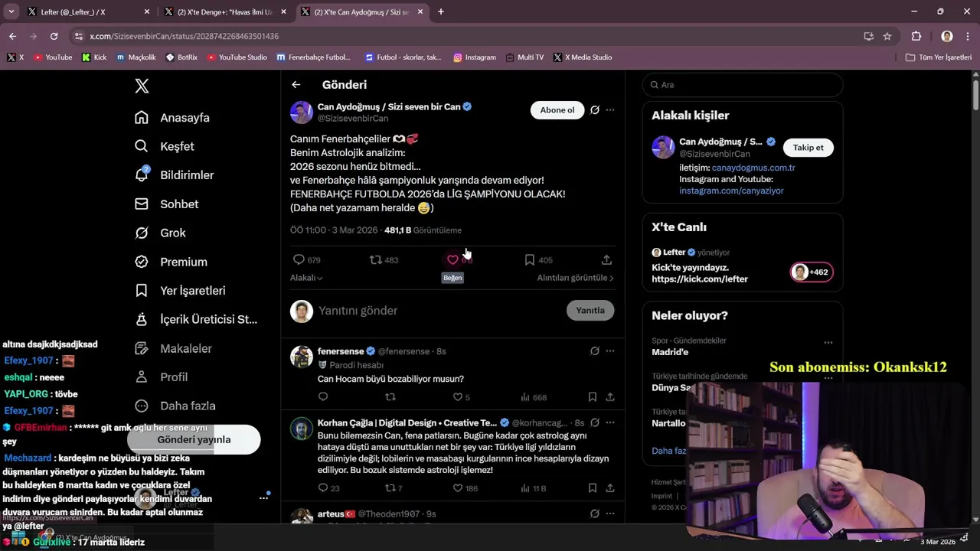Open Yer İşaretleri bookmarks
This screenshot has height=551, width=980.
(x=181, y=291)
